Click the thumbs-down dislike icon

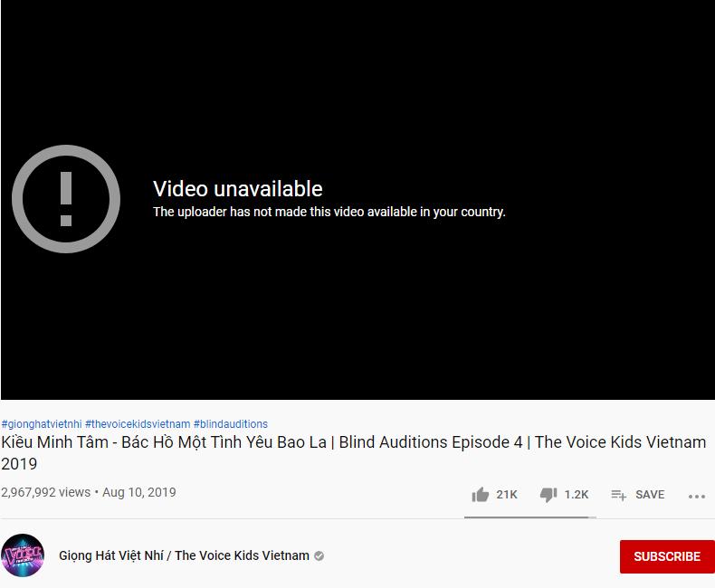tap(548, 495)
